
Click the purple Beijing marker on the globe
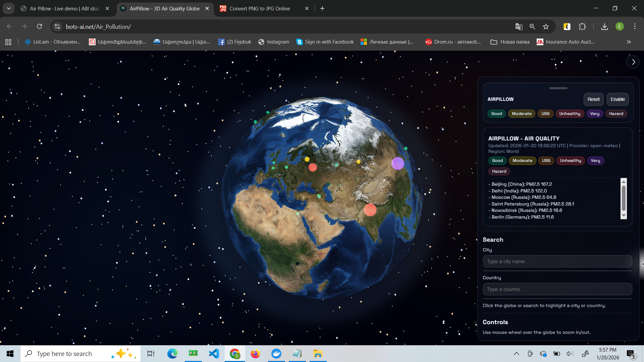coord(397,163)
